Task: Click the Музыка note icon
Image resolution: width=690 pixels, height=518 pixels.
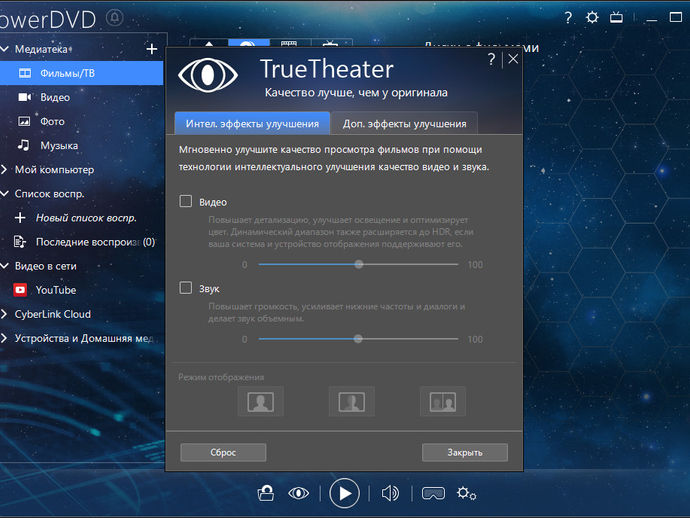Action: (x=23, y=145)
